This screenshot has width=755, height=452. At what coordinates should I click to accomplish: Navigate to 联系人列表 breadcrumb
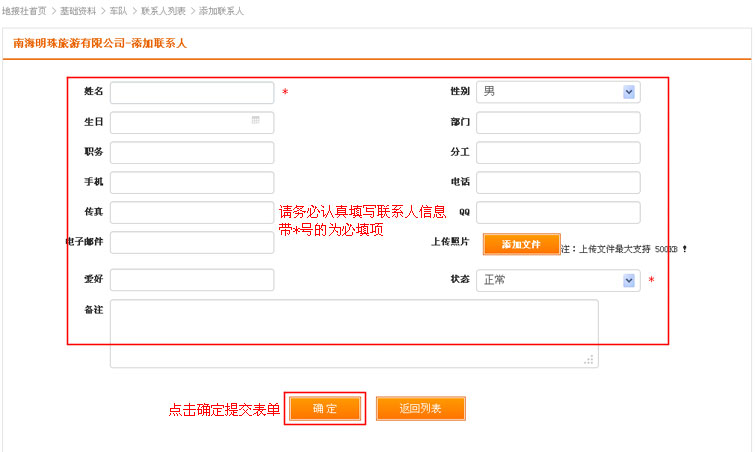163,11
